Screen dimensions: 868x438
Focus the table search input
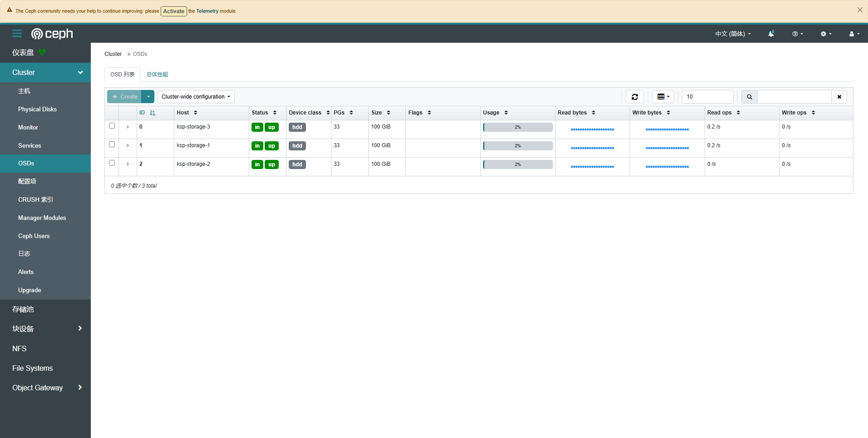click(x=794, y=97)
